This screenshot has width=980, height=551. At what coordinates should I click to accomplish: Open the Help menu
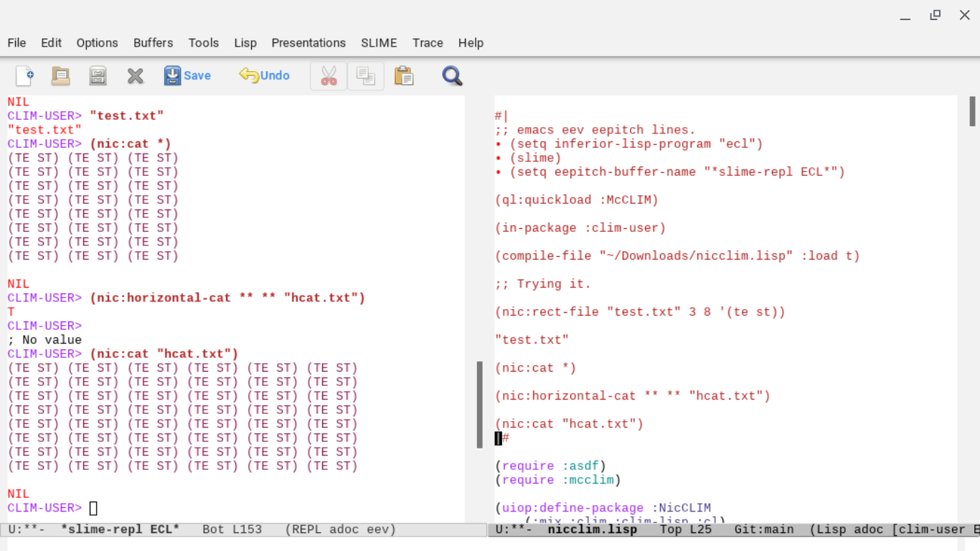[471, 43]
